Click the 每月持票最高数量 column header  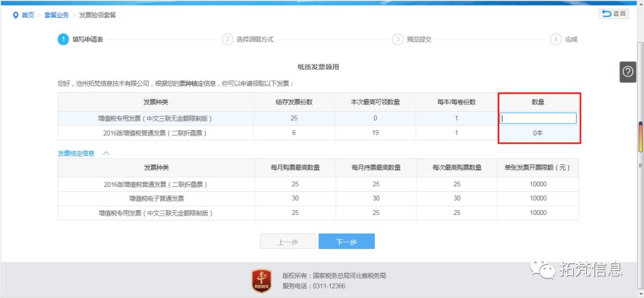click(x=376, y=168)
